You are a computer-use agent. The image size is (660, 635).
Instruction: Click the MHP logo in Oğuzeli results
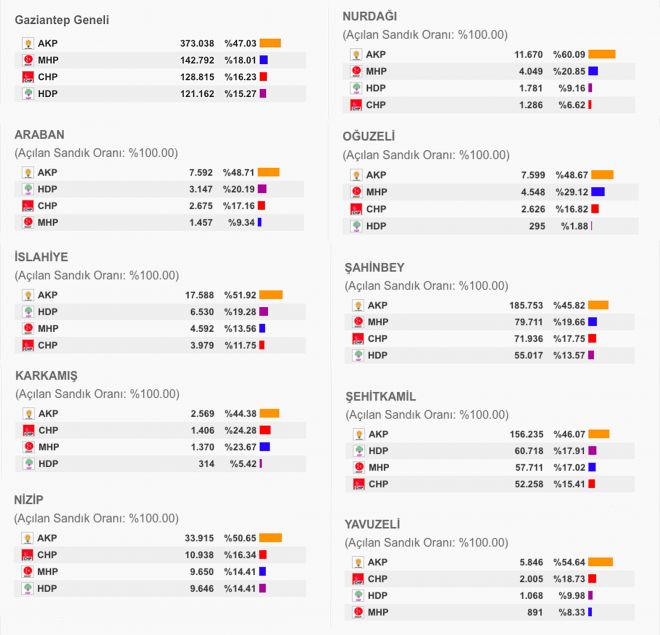click(356, 192)
